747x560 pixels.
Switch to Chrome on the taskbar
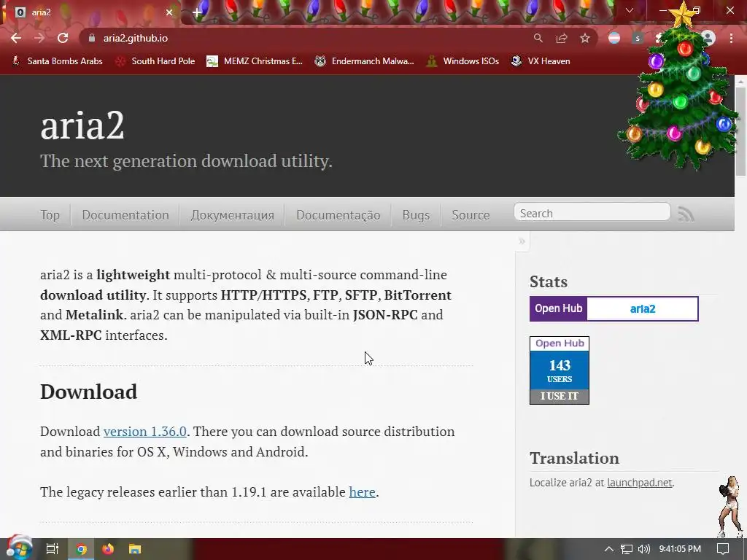pos(81,549)
